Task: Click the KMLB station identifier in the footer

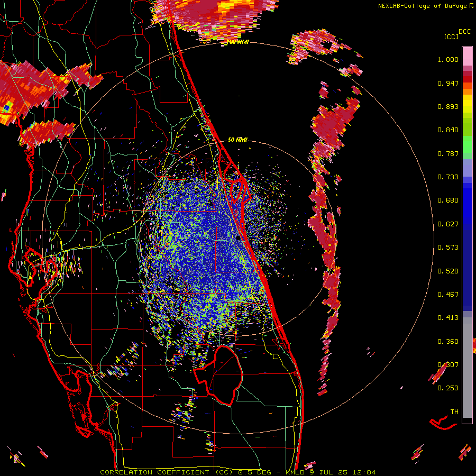Action: point(296,472)
